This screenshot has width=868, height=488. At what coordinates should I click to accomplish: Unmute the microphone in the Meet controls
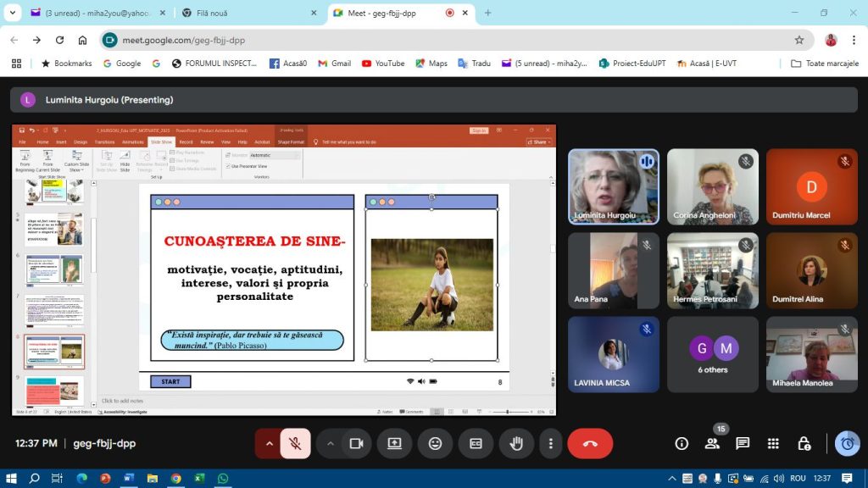tap(295, 443)
